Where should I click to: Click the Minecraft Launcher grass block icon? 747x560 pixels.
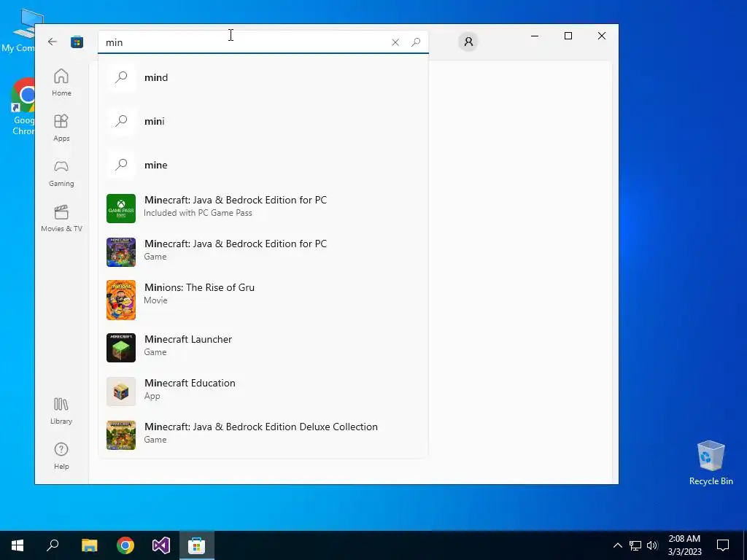tap(121, 348)
